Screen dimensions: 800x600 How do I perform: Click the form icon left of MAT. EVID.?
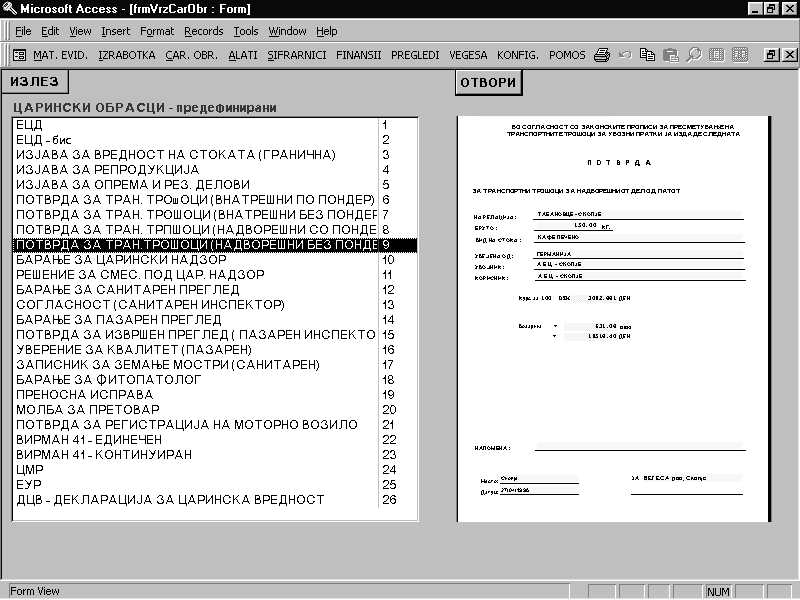(18, 55)
